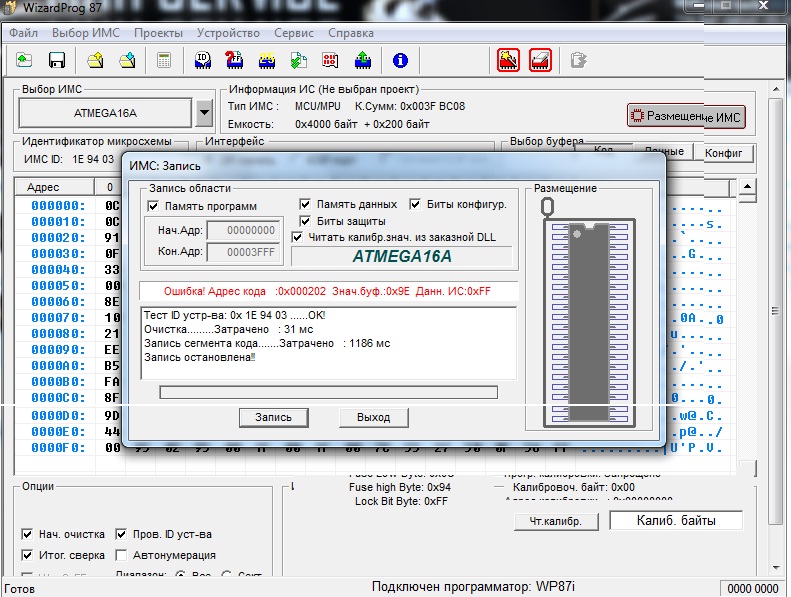Click the red-framed eraser chip icon
Viewport: 791px width, 597px height.
click(x=540, y=61)
